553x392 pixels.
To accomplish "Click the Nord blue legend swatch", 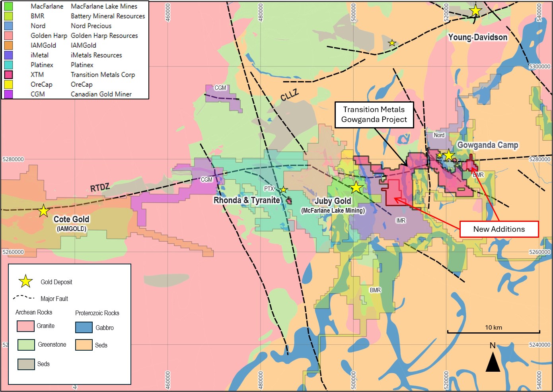I will [8, 26].
